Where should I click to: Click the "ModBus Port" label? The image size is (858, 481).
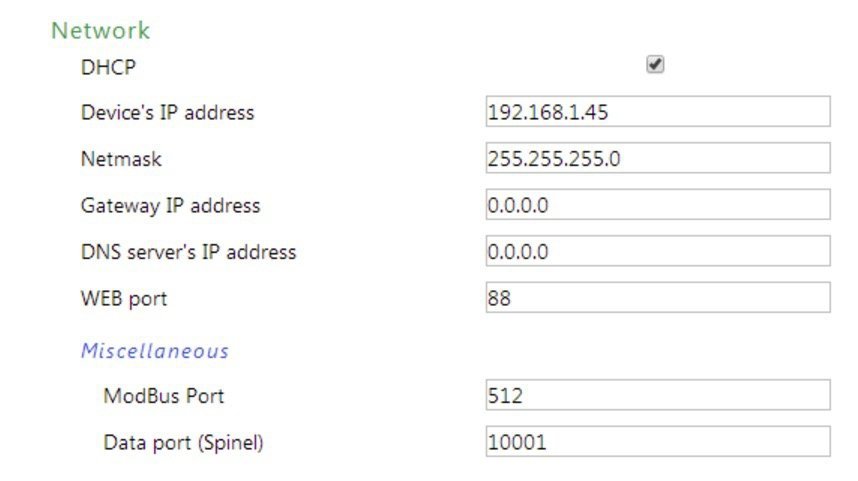point(163,396)
